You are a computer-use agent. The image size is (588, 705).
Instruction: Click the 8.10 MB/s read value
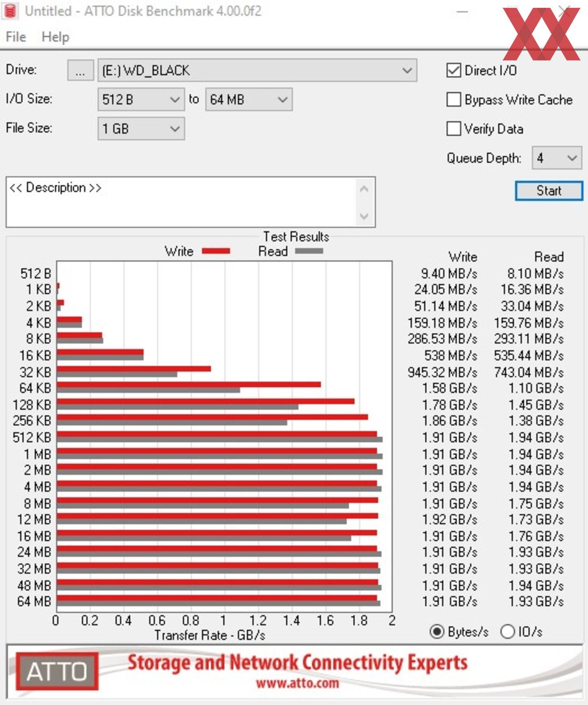pos(535,273)
